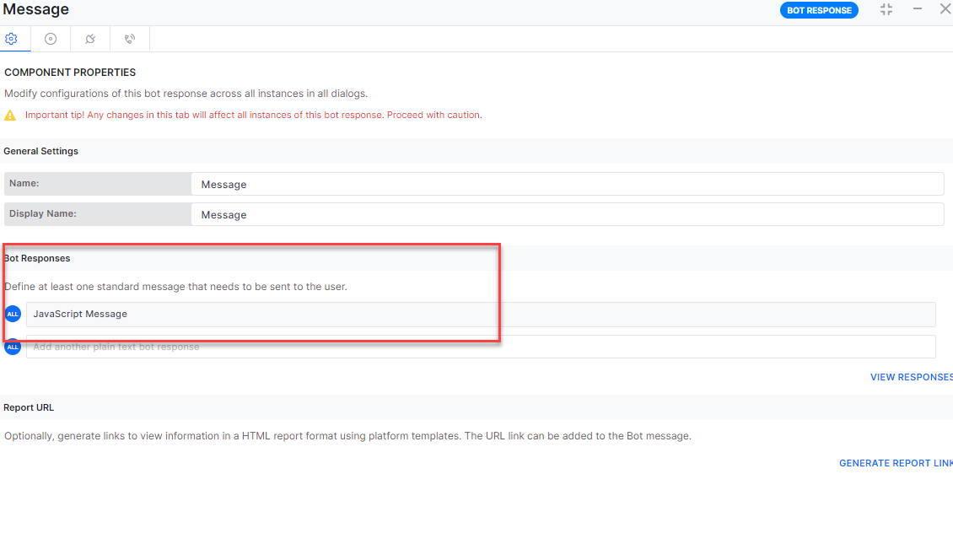This screenshot has height=560, width=953.
Task: Click the Generate Report Link
Action: pyautogui.click(x=896, y=463)
